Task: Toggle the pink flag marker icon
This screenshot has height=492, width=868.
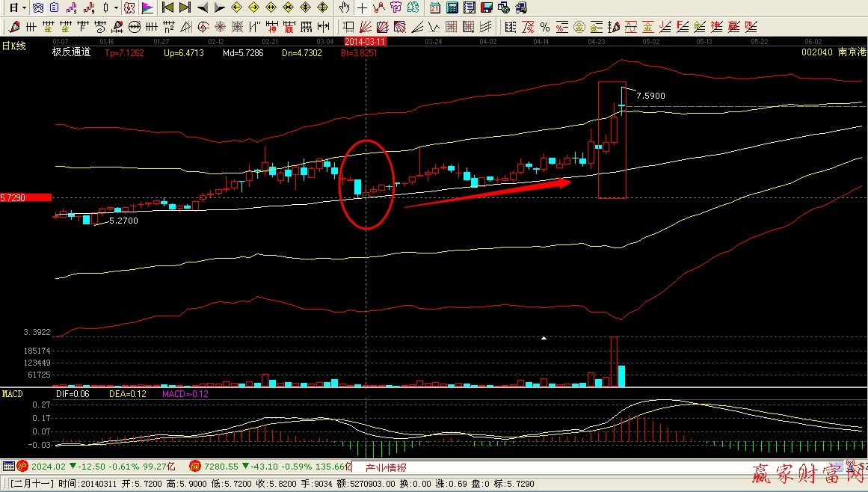Action: 147,8
